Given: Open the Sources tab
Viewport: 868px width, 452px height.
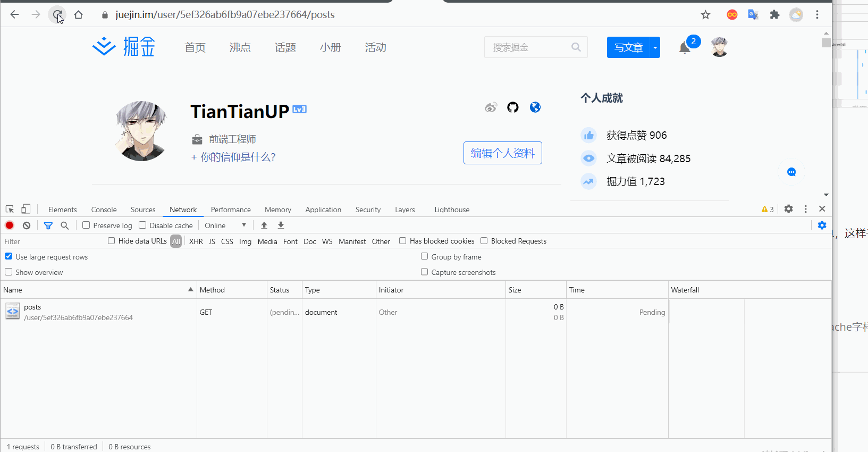Looking at the screenshot, I should tap(143, 210).
